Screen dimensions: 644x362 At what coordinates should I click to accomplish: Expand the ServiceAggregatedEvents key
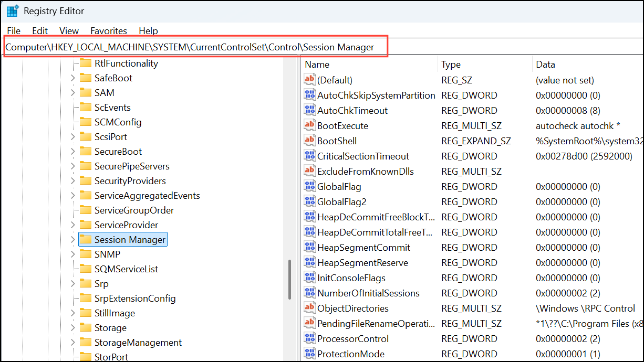tap(72, 196)
